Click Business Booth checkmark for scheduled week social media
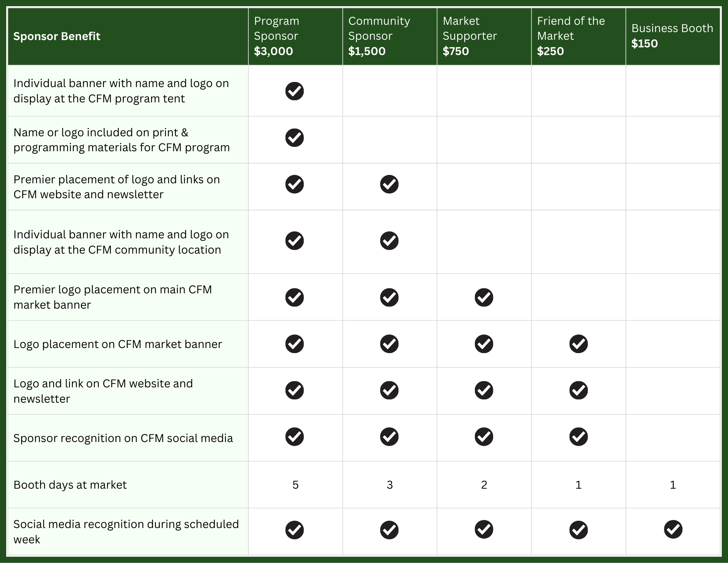Image resolution: width=728 pixels, height=563 pixels. pyautogui.click(x=673, y=529)
